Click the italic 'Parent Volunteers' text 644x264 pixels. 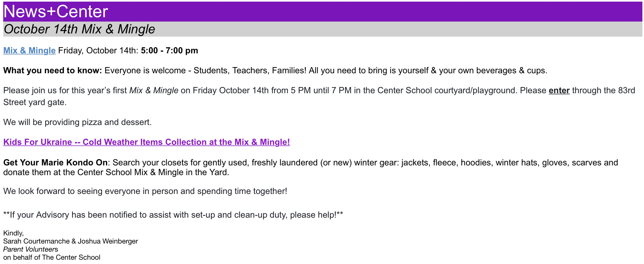click(30, 249)
